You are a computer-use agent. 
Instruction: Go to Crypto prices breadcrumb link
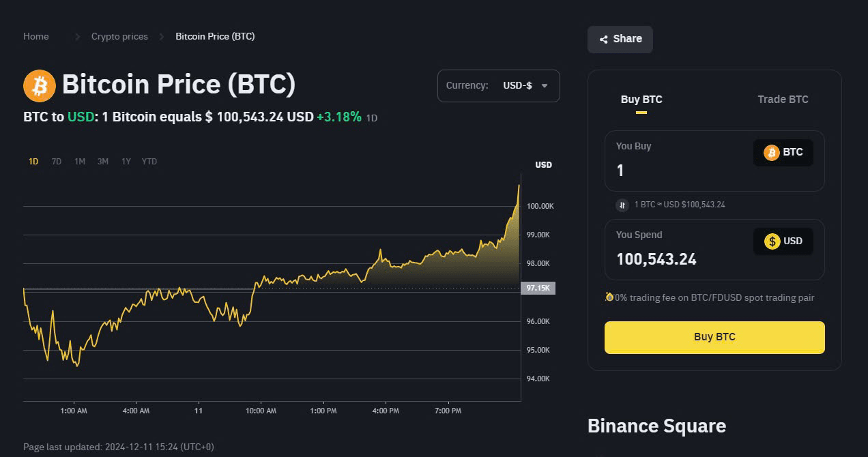tap(119, 37)
